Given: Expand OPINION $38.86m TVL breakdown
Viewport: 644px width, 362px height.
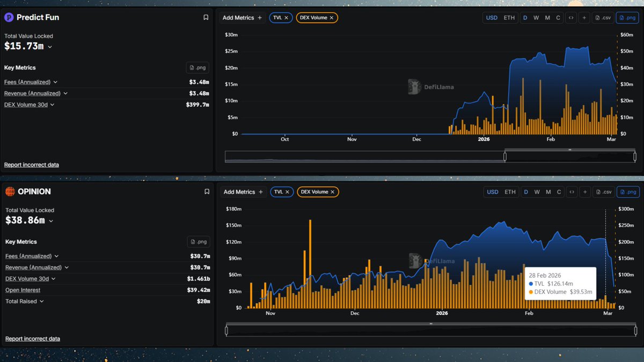Looking at the screenshot, I should (51, 221).
